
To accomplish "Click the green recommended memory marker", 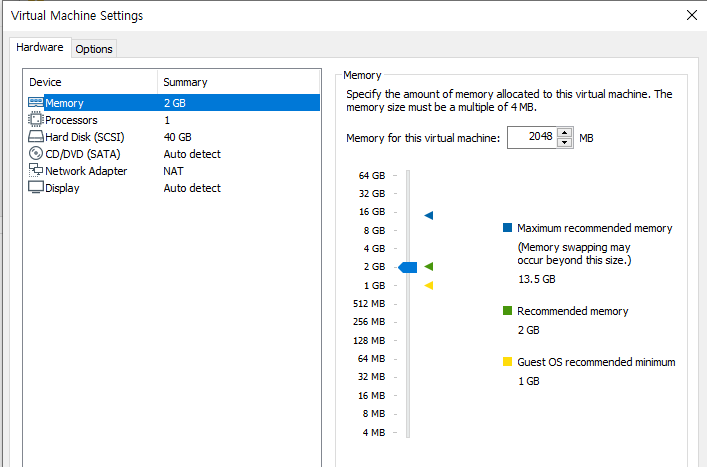I will point(429,266).
